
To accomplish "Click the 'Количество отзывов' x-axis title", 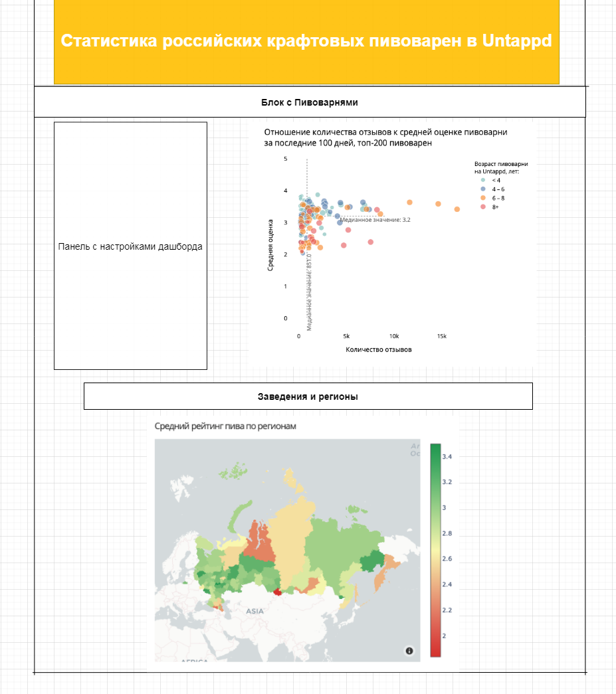I will [x=379, y=349].
